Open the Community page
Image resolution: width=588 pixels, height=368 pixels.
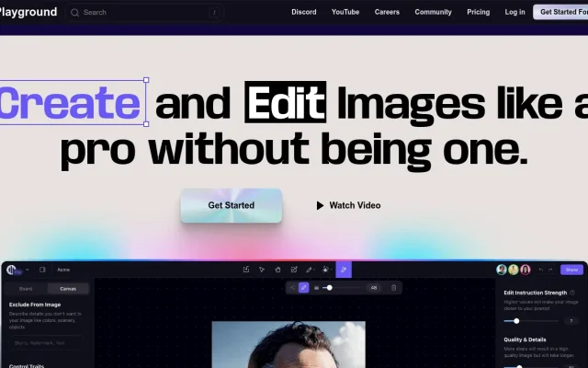click(x=433, y=12)
